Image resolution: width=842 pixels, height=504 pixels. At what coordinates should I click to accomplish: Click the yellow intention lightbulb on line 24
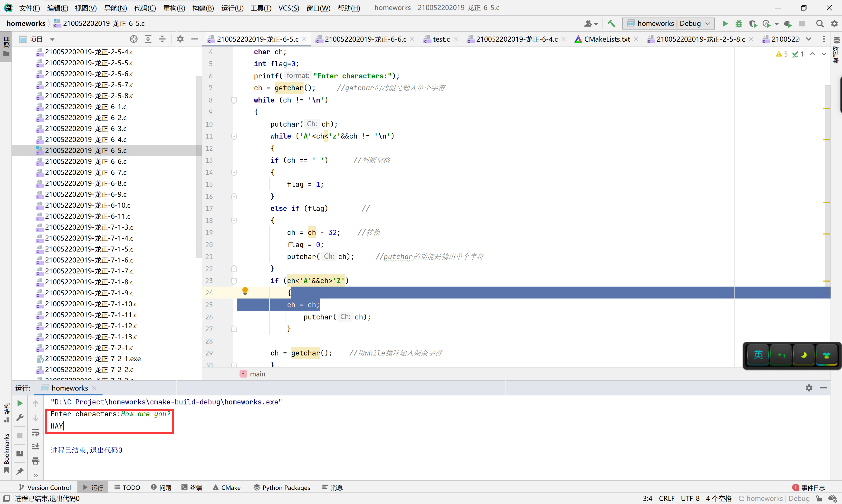coord(245,291)
